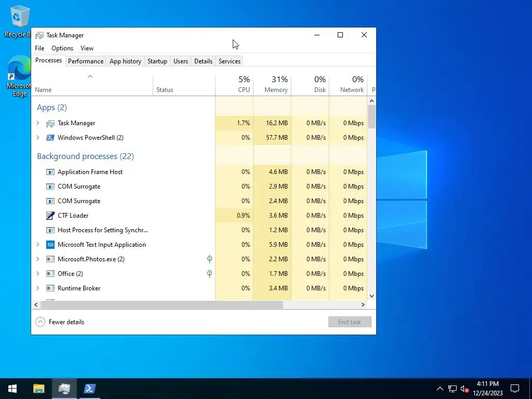532x399 pixels.
Task: Click the Task Manager taskbar button
Action: (x=64, y=389)
